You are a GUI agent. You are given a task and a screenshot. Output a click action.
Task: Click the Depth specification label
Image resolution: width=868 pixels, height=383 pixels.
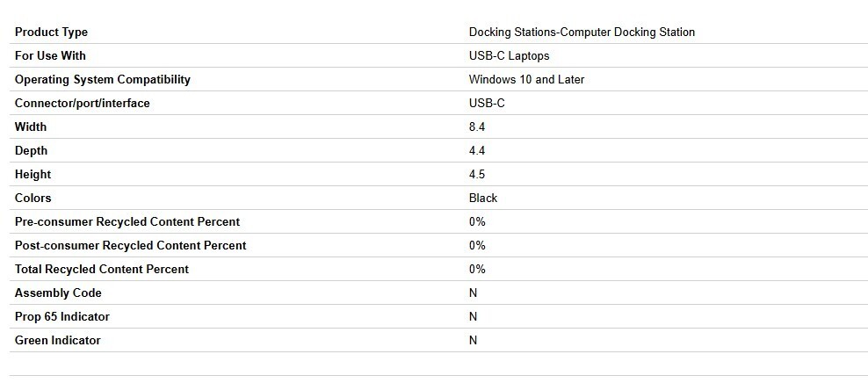click(x=31, y=151)
